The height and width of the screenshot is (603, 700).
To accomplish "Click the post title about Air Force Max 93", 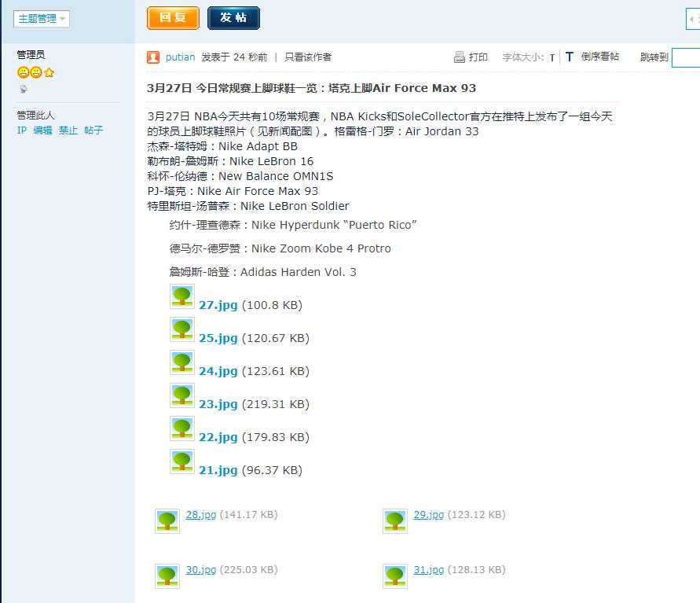I will coord(312,88).
